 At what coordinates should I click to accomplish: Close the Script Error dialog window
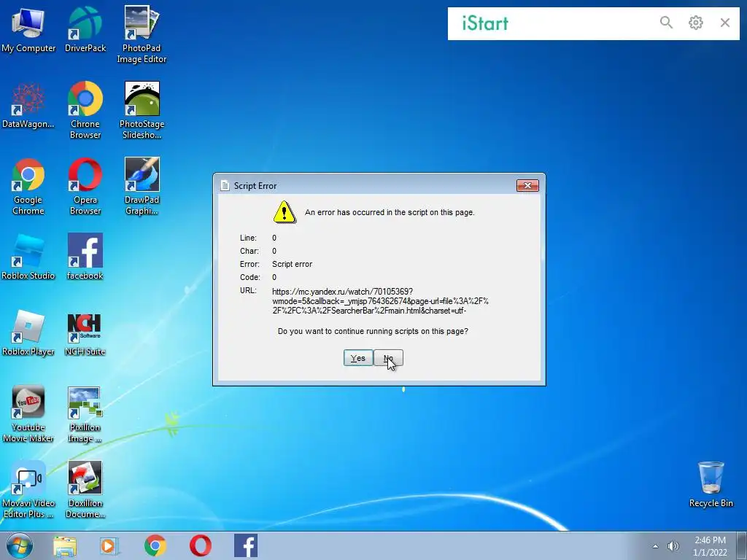pos(527,186)
